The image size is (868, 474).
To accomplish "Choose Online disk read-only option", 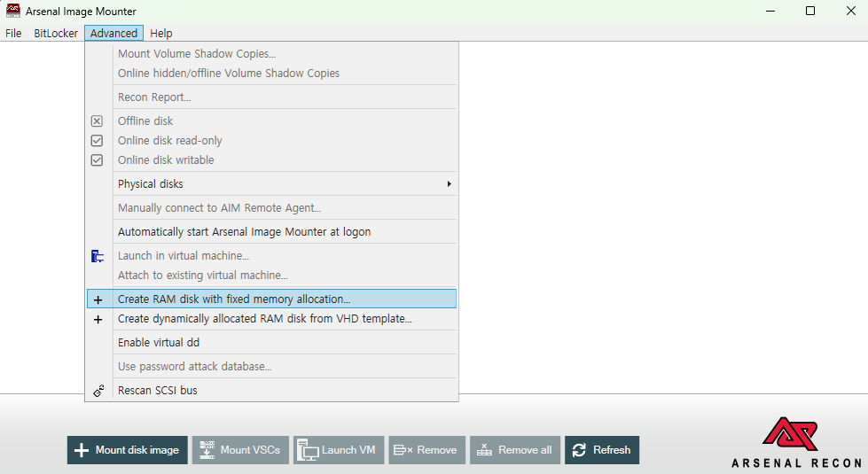I will click(272, 141).
